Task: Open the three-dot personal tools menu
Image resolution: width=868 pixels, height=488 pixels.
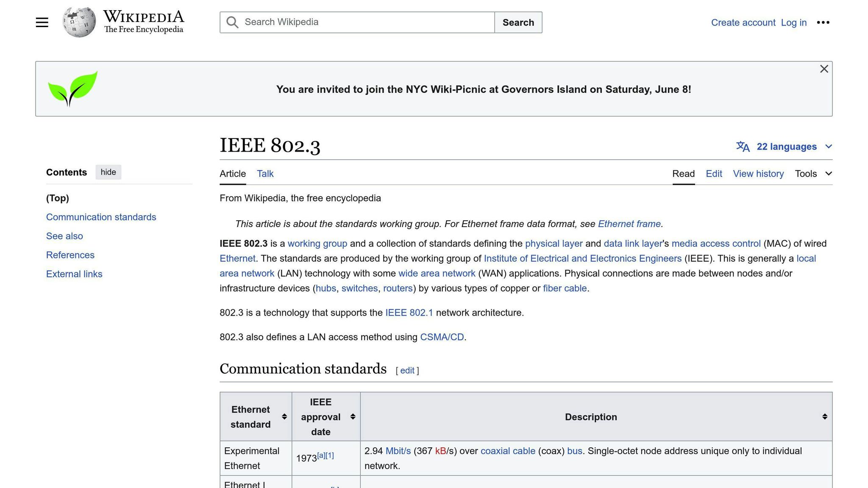Action: tap(823, 22)
